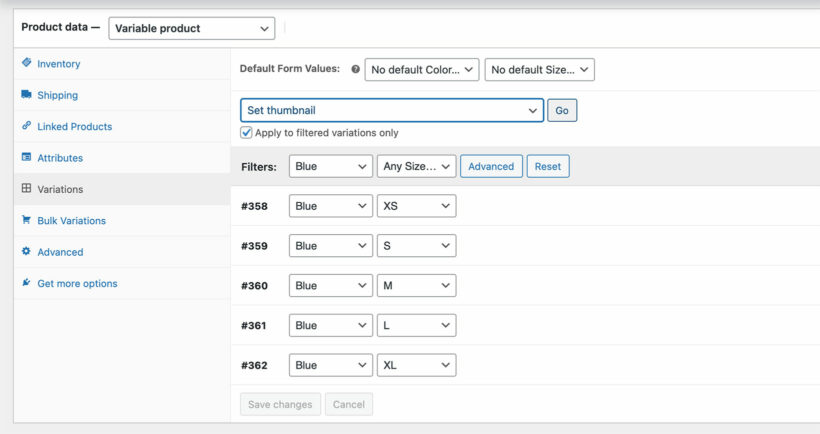Image resolution: width=820 pixels, height=434 pixels.
Task: Open the Set thumbnail bulk action dropdown
Action: (391, 111)
